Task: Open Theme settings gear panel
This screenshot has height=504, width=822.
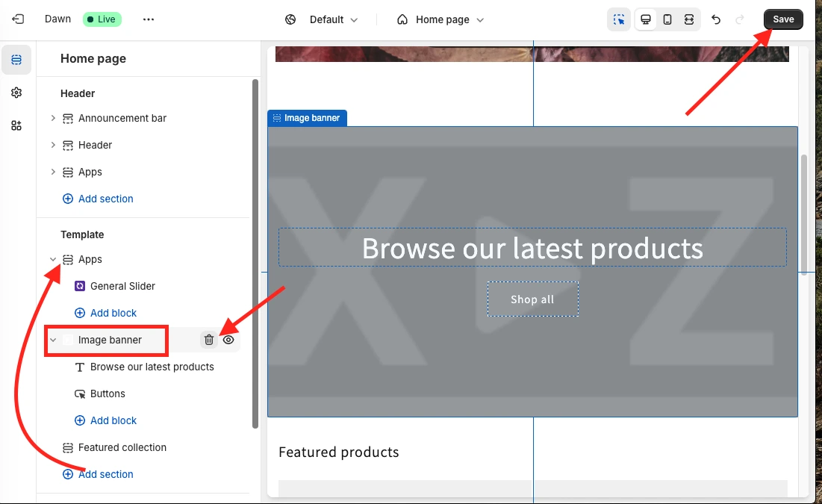Action: tap(16, 93)
